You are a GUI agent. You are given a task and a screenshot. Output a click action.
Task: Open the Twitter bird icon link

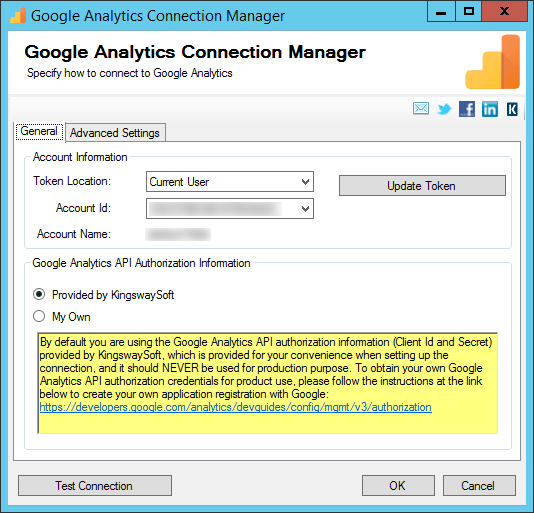click(444, 109)
